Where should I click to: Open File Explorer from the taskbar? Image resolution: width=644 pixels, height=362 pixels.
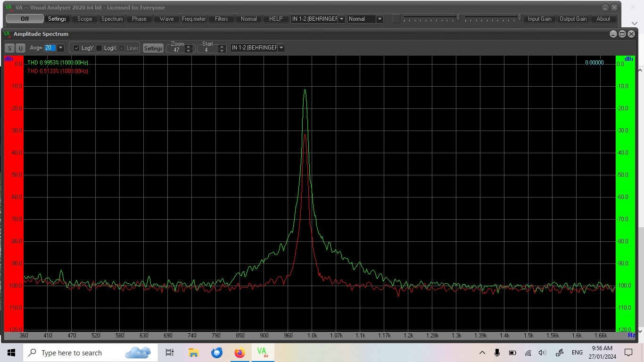[193, 353]
